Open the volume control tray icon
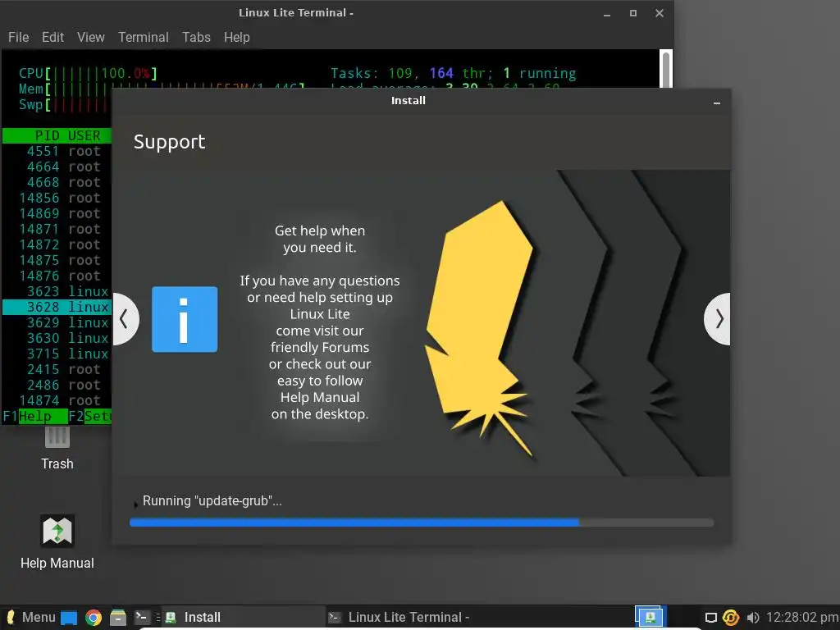840x630 pixels. [x=753, y=618]
